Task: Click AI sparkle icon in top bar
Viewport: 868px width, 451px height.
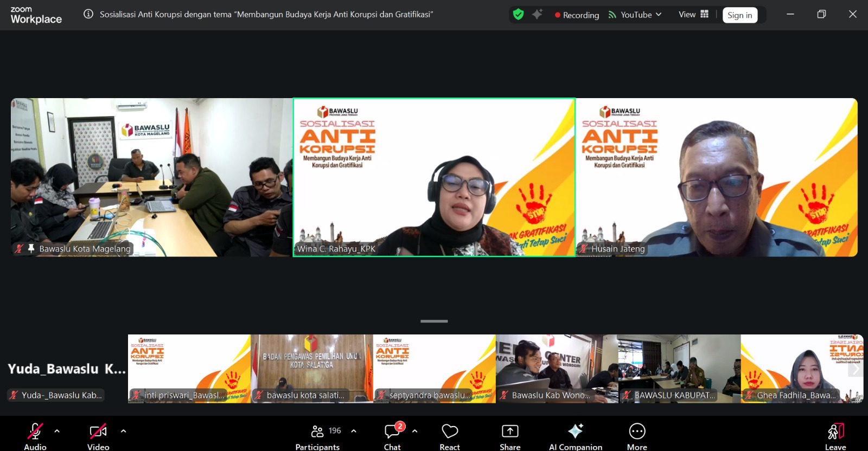Action: pos(537,15)
